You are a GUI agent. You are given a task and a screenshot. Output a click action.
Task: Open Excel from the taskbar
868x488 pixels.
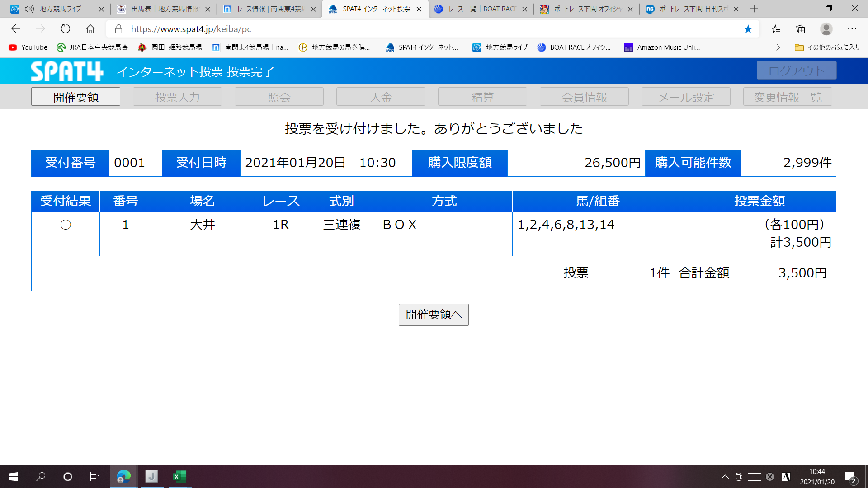pyautogui.click(x=179, y=476)
